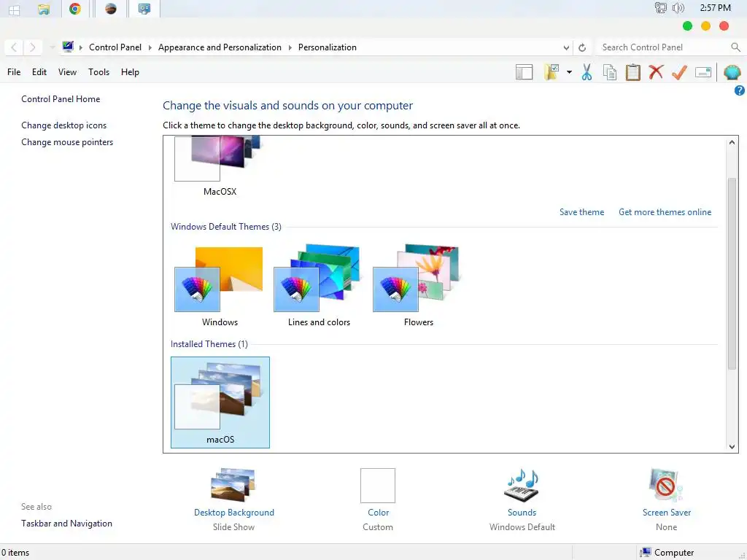Apply the Windows default theme
Screen dimensions: 747x560
[220, 286]
